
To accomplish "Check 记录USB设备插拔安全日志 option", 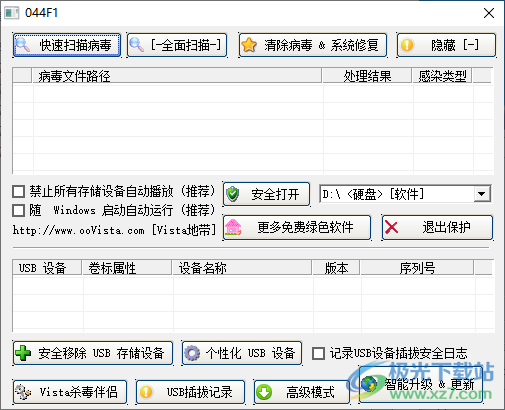I will tap(318, 353).
